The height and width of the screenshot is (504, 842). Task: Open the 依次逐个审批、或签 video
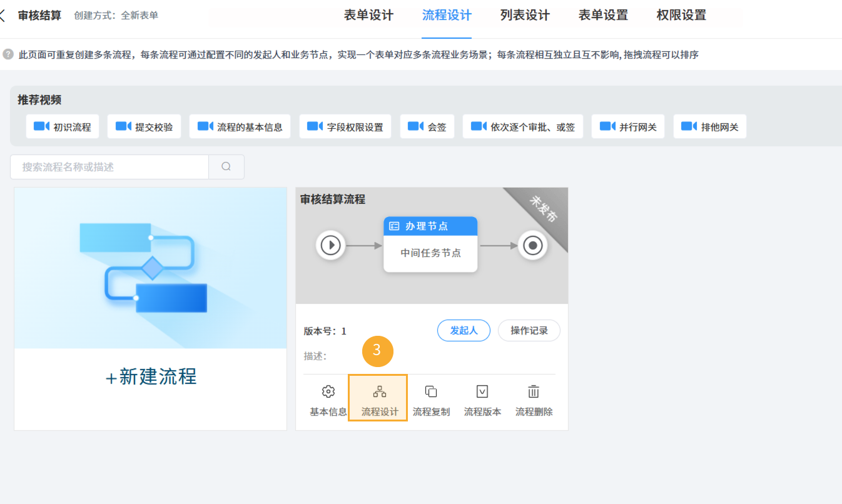523,127
